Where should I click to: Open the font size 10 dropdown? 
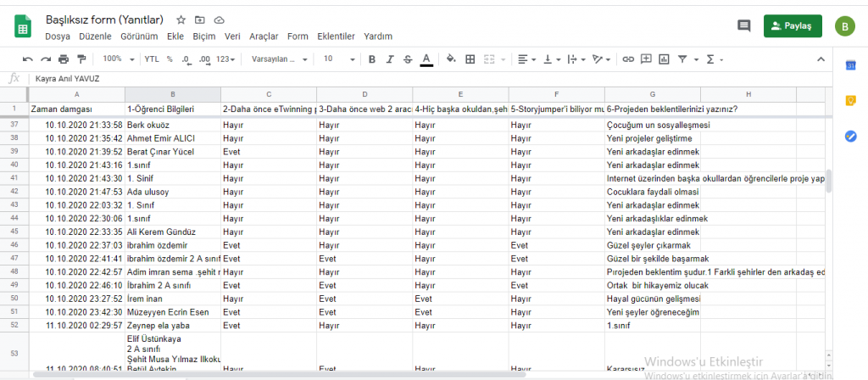pyautogui.click(x=338, y=59)
